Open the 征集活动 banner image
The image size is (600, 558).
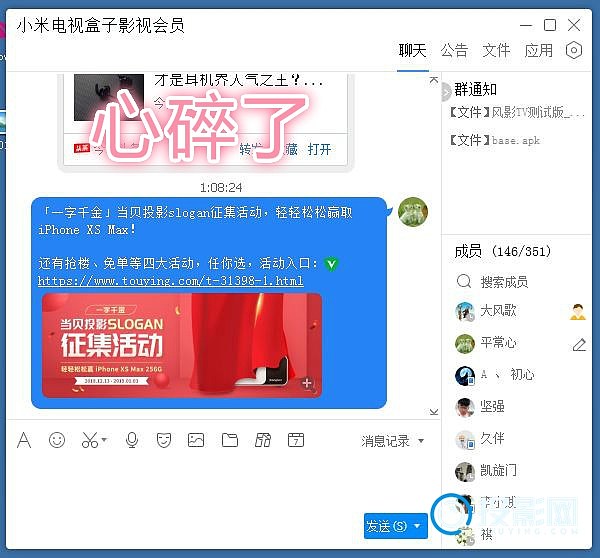(182, 345)
